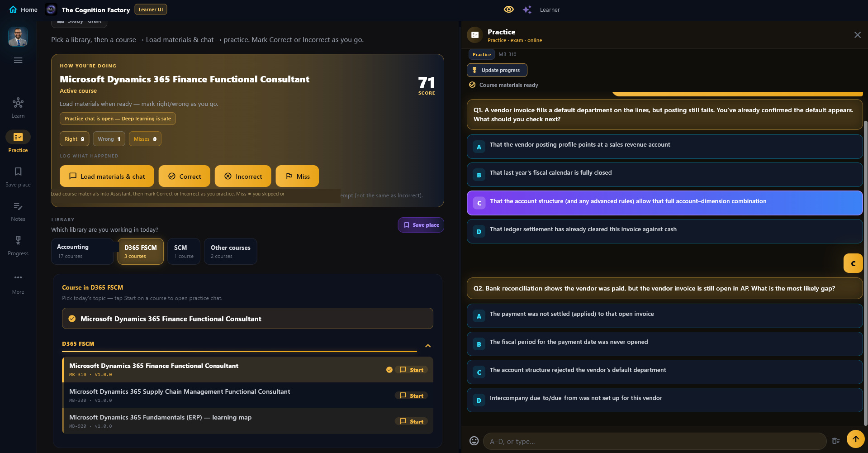Open the emoji picker in chat

tap(474, 441)
